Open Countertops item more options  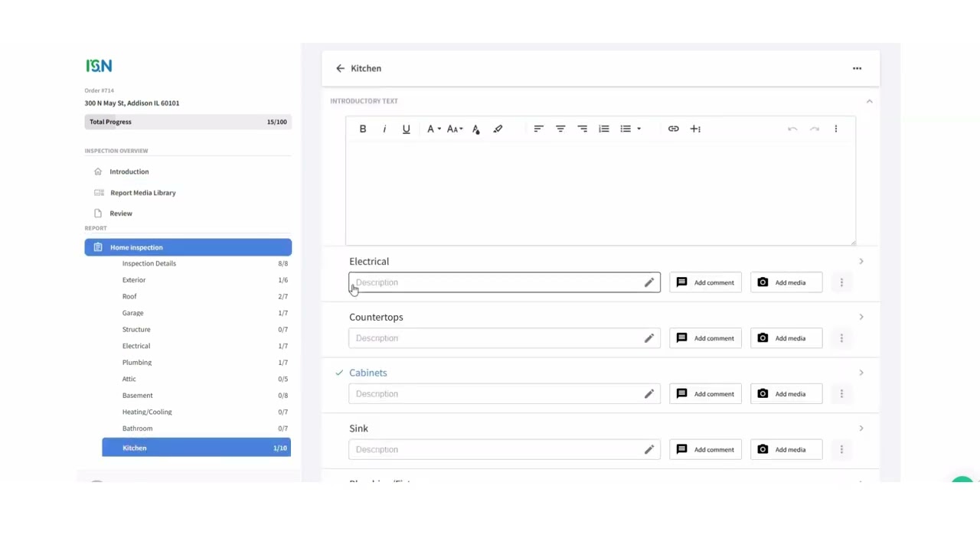[x=841, y=338]
